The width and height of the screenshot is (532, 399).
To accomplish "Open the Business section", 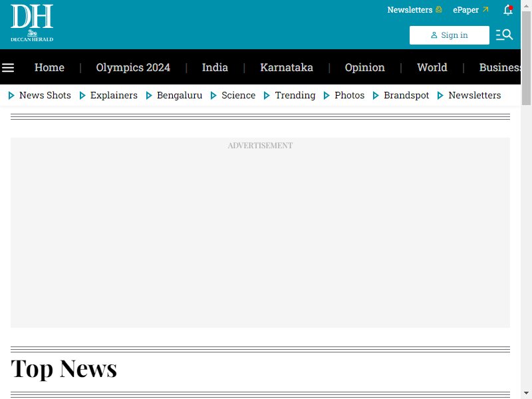I will click(500, 68).
